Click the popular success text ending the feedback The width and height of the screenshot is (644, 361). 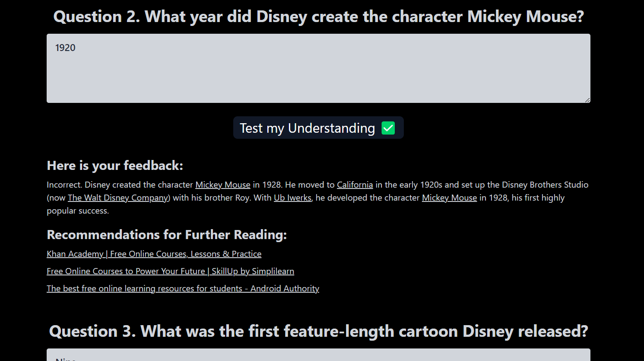point(78,211)
